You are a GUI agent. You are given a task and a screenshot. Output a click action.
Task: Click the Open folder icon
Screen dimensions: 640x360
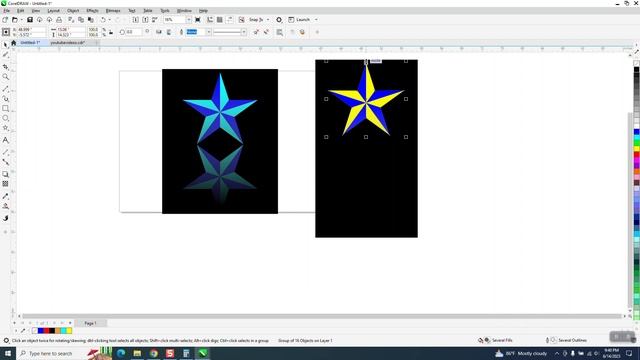click(14, 20)
